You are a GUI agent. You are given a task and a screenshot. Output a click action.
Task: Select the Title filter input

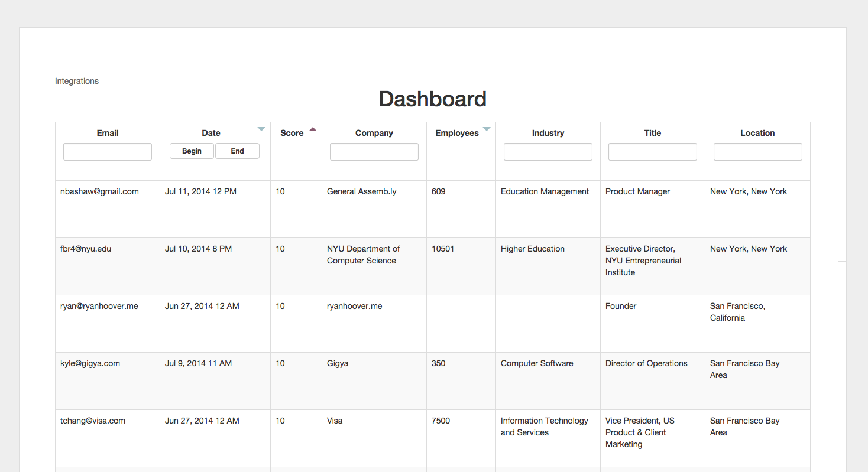pos(652,152)
